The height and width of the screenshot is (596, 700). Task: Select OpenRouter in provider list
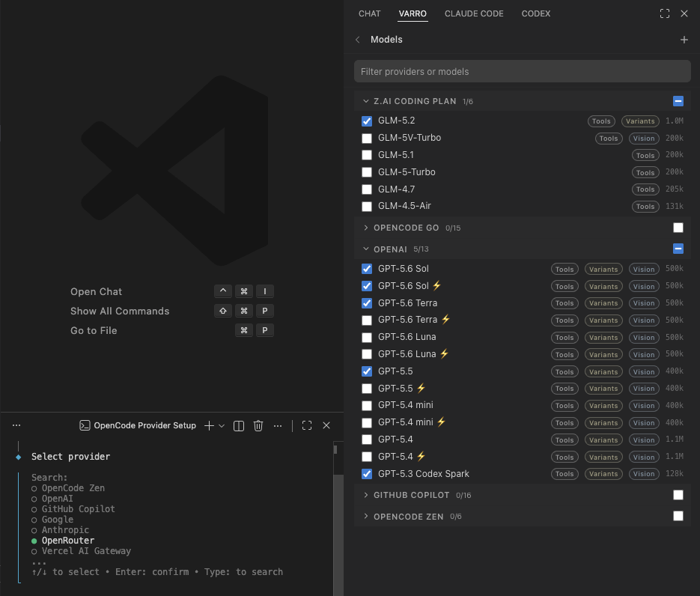(x=68, y=541)
